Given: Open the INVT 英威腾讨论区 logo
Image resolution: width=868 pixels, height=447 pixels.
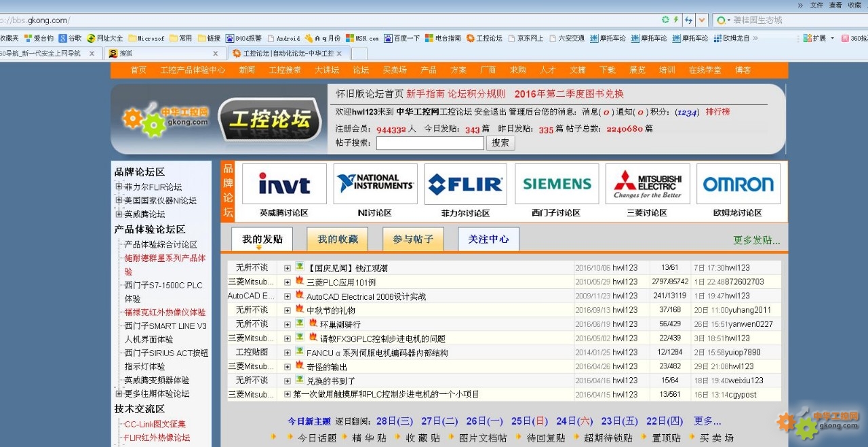Looking at the screenshot, I should [x=284, y=184].
